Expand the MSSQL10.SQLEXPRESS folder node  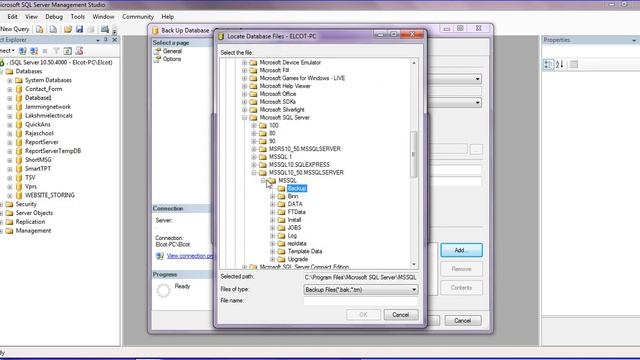[254, 165]
